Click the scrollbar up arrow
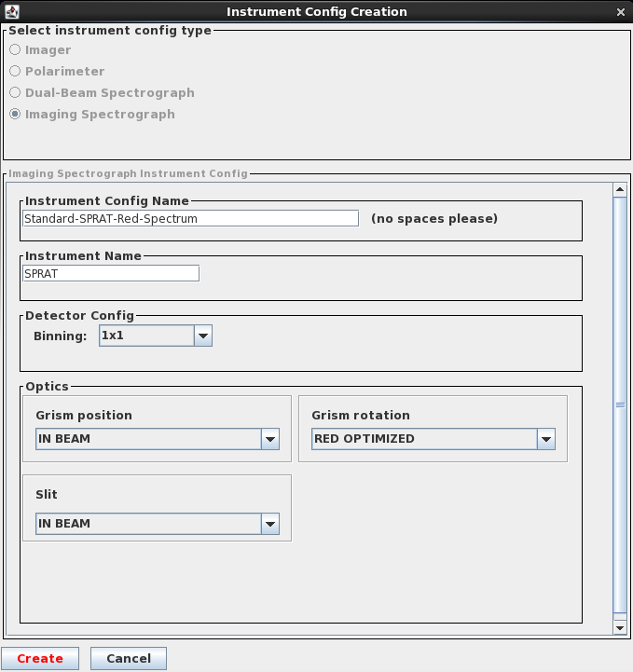Viewport: 633px width, 672px height. [620, 189]
